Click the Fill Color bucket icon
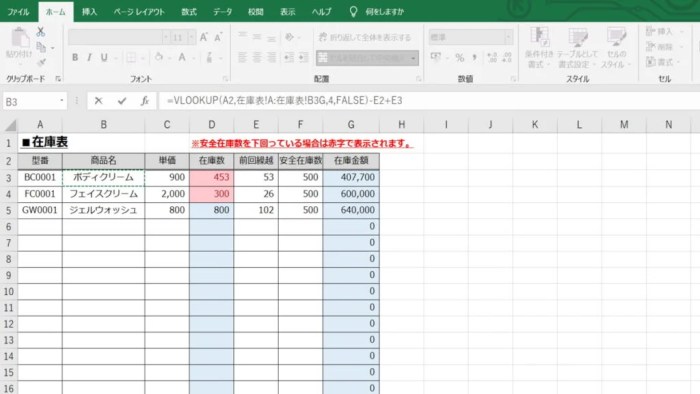The width and height of the screenshot is (700, 394). [x=158, y=58]
